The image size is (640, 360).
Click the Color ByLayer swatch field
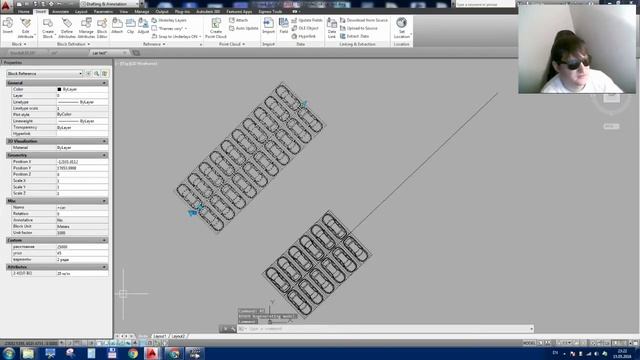click(x=82, y=89)
